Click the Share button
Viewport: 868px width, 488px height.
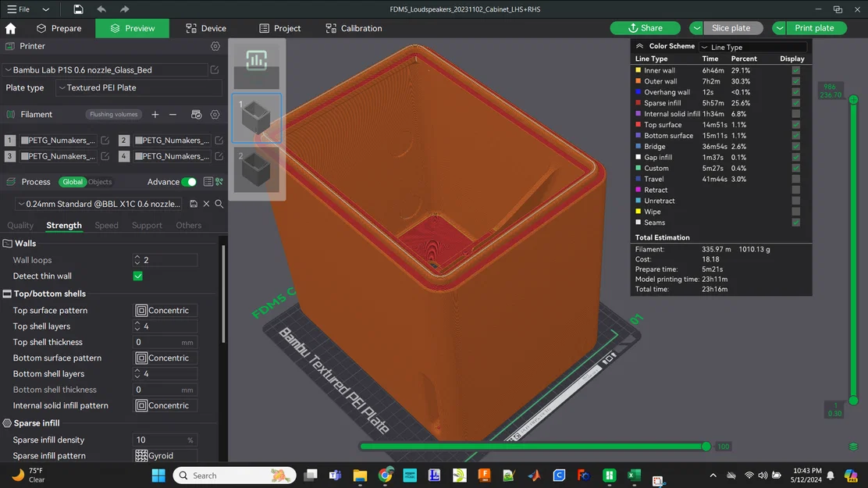[x=646, y=27]
